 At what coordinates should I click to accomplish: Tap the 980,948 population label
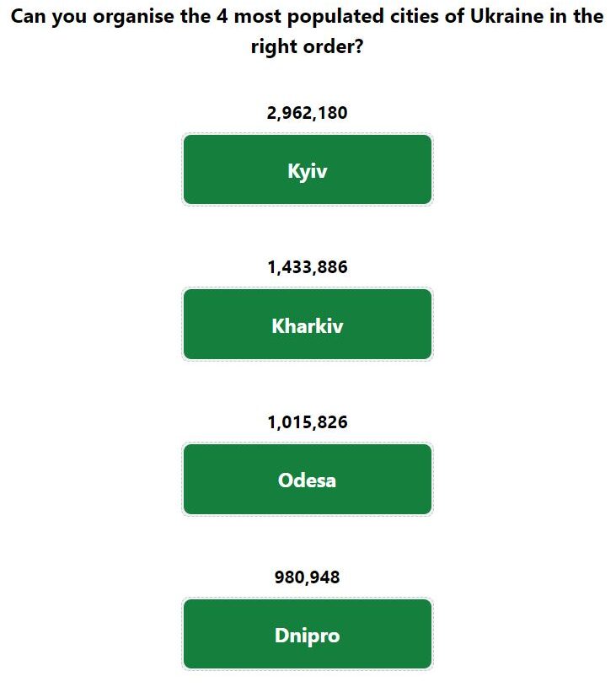(307, 577)
